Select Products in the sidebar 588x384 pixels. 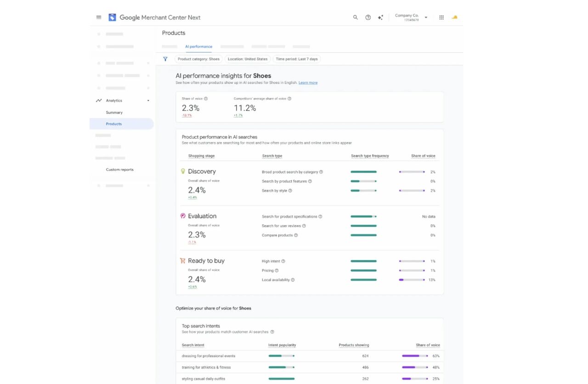click(122, 124)
